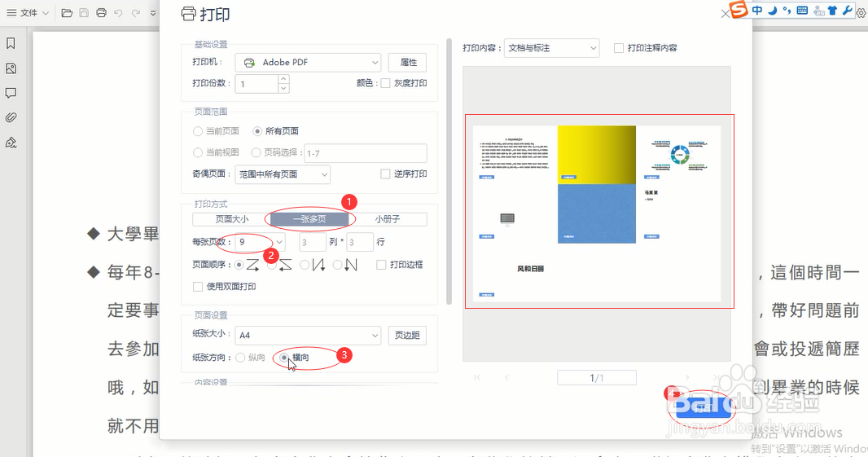The height and width of the screenshot is (457, 868).
Task: Enable the 逆序打印 reverse order checkbox
Action: click(x=385, y=174)
